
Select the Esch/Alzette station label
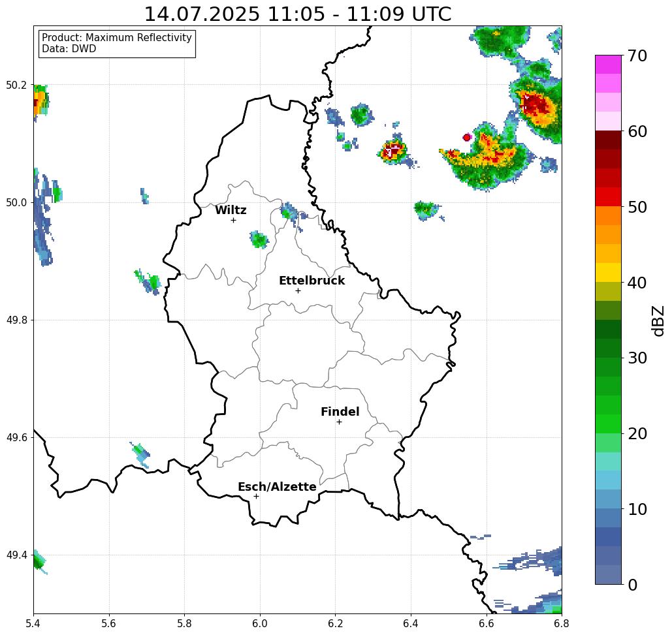point(277,487)
